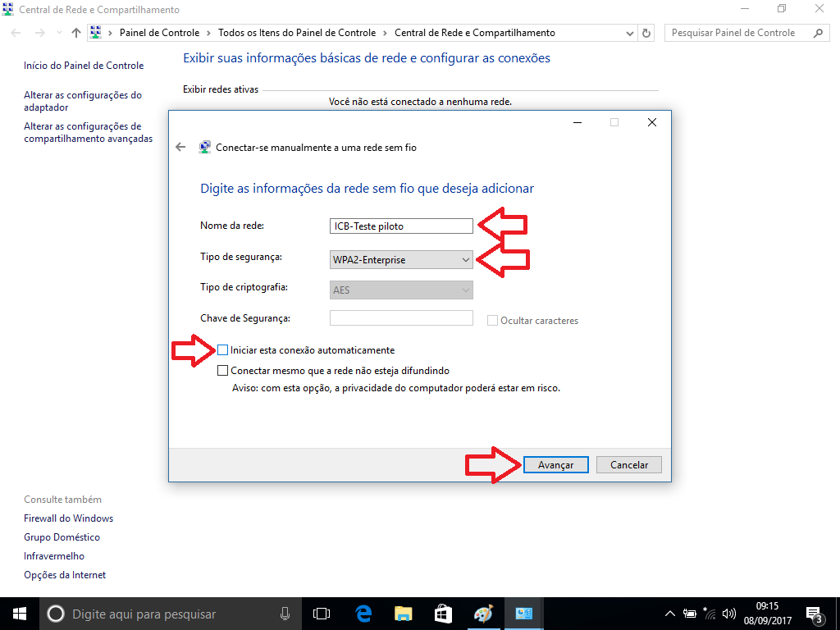Image resolution: width=840 pixels, height=630 pixels.
Task: Open File Explorer from the taskbar
Action: (403, 614)
